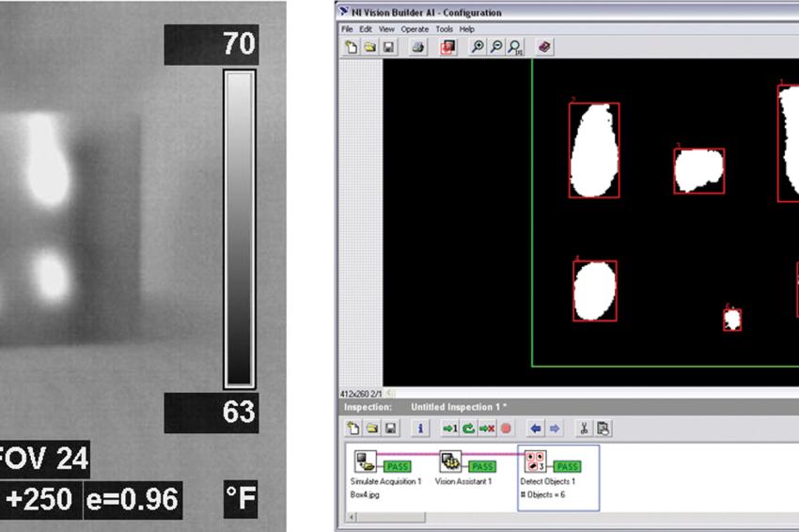Click the purple help book icon
This screenshot has width=799, height=532.
(x=544, y=47)
